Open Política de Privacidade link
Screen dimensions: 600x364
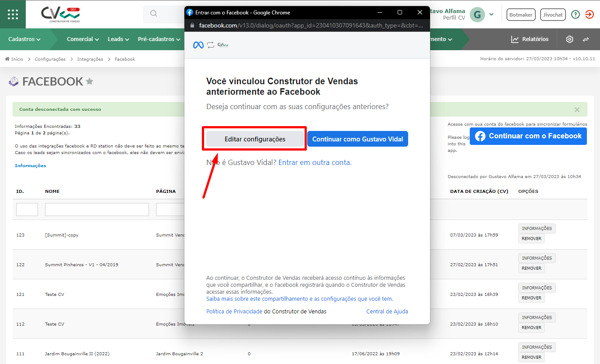click(234, 311)
